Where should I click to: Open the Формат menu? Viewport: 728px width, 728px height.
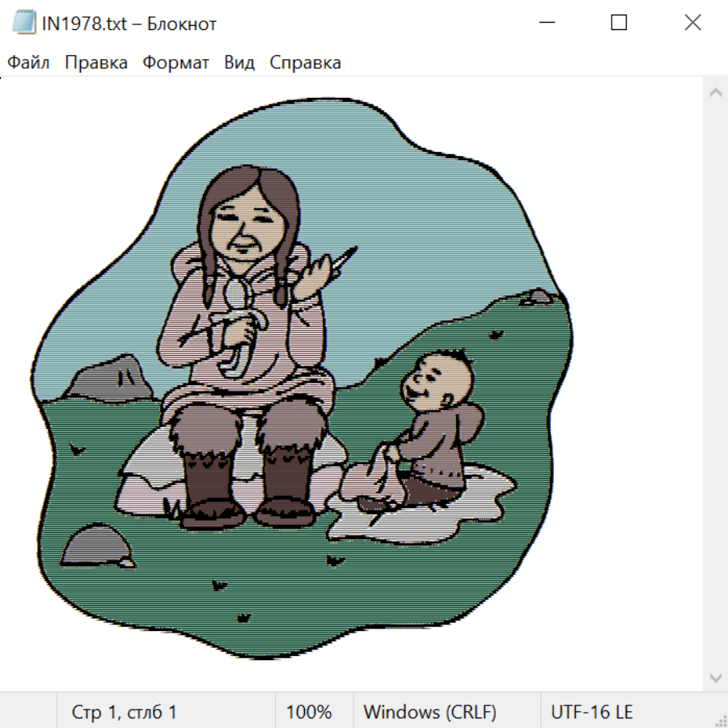[x=176, y=63]
